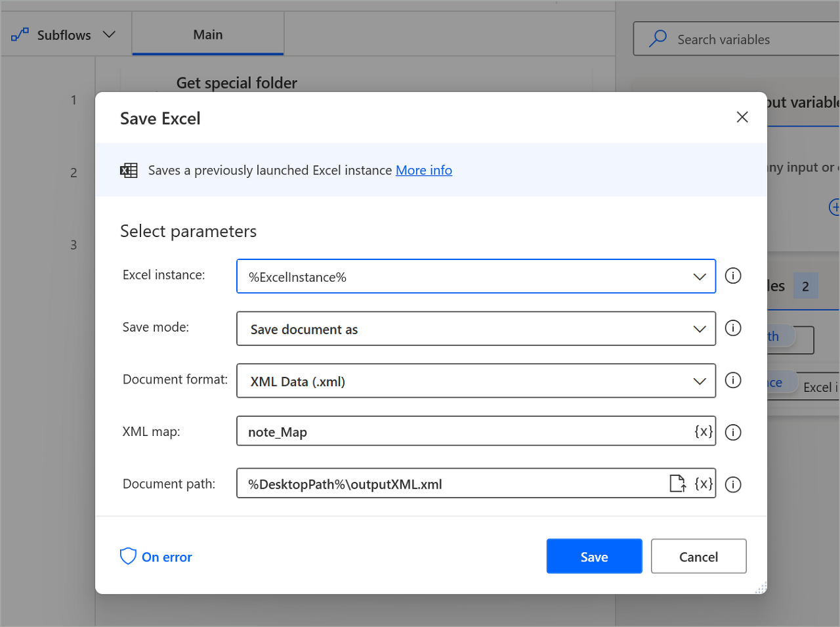Click info icon next to Excel instance
This screenshot has height=627, width=840.
(733, 276)
